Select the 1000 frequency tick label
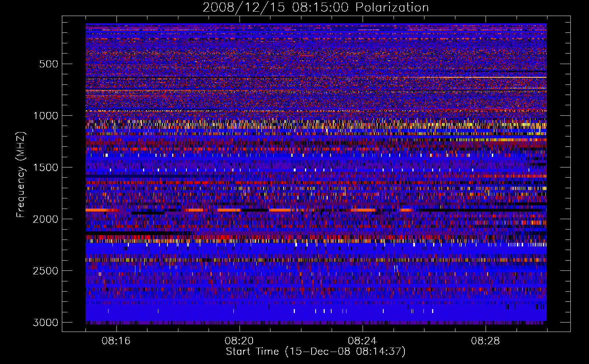Screen dimensions: 589x364 tap(46, 116)
